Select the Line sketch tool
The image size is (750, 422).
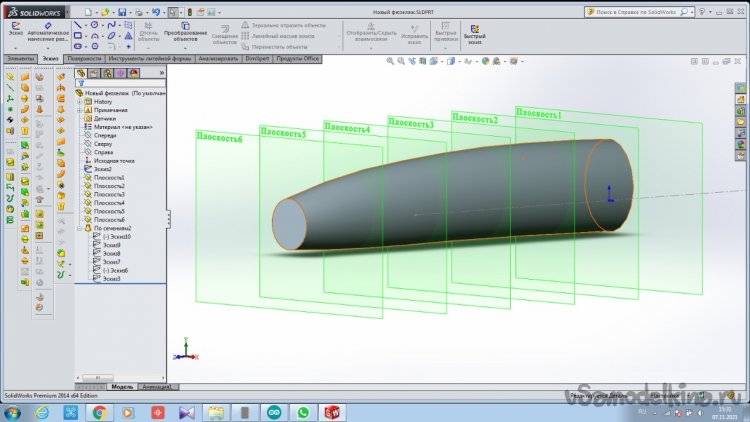pos(79,24)
